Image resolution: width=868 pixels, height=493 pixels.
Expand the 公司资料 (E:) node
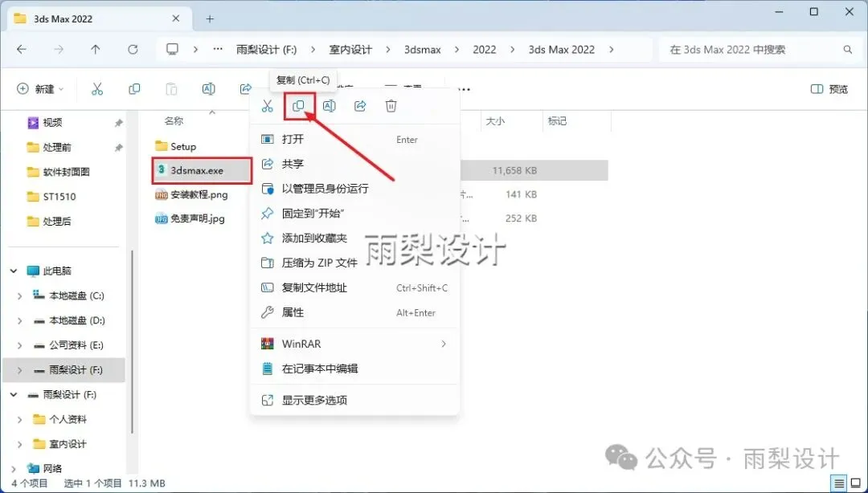tap(20, 345)
